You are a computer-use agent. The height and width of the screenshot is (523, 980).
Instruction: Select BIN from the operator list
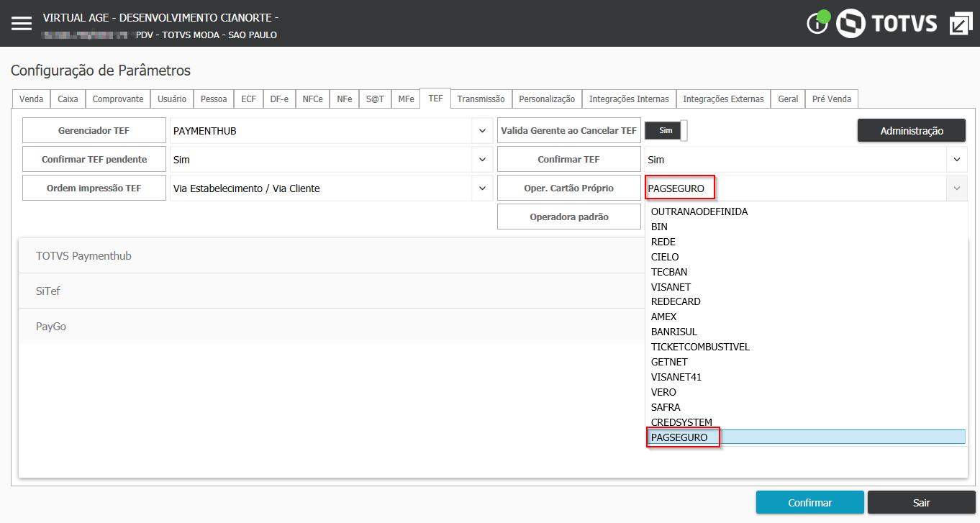[806, 227]
